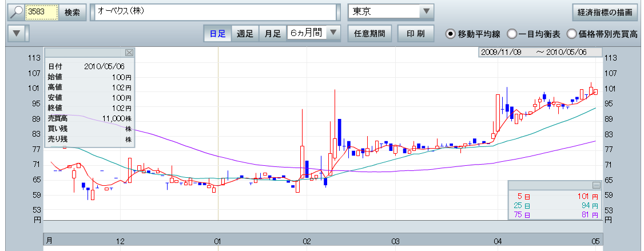
Task: Click the magnifying glass search icon
Action: (16, 12)
